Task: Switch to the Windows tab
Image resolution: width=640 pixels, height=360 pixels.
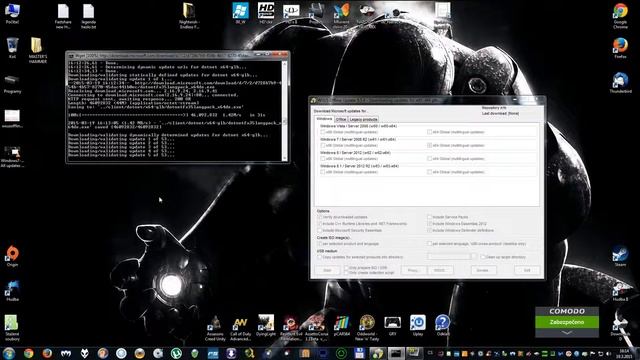Action: pos(324,119)
